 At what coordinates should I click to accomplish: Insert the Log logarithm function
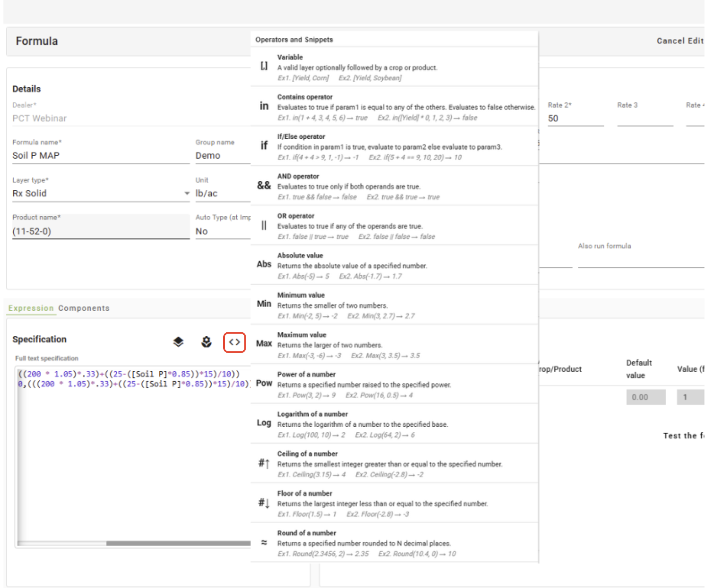point(264,423)
